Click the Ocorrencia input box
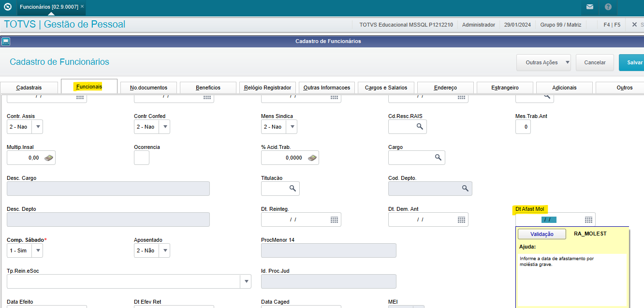 (x=142, y=158)
